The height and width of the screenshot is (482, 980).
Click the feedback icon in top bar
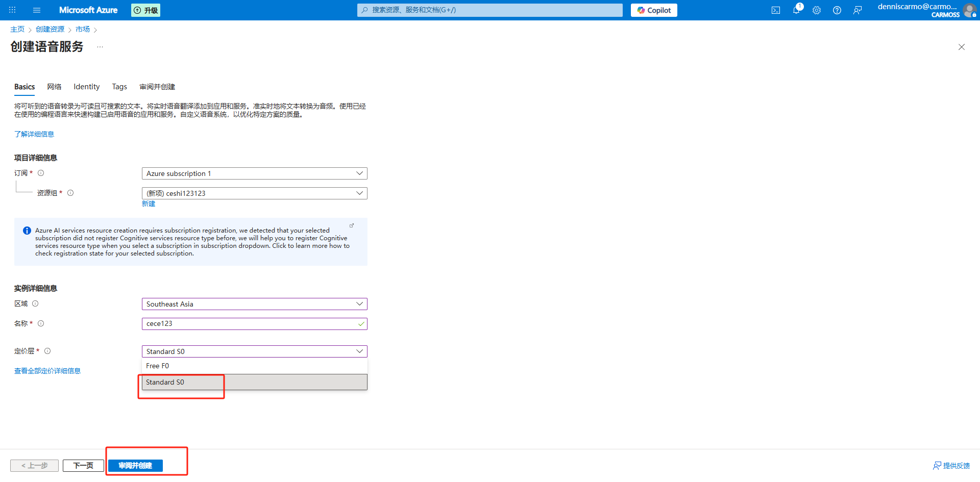click(857, 10)
